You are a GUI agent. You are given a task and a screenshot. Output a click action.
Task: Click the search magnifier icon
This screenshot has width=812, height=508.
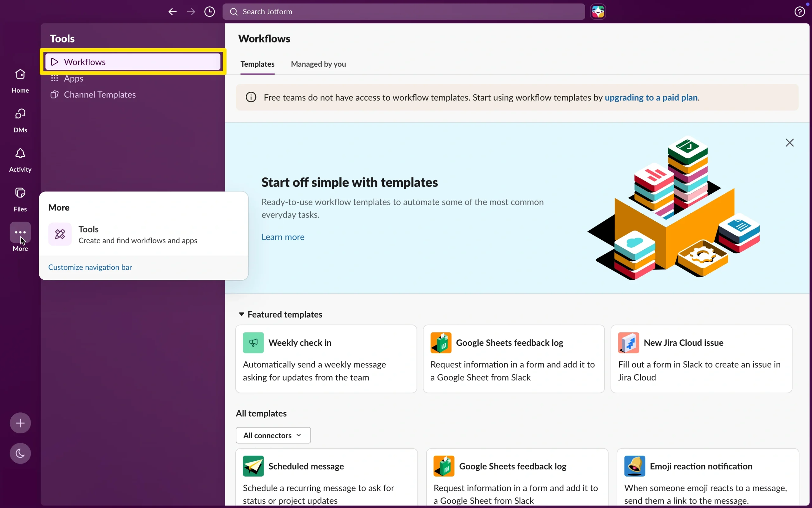234,12
